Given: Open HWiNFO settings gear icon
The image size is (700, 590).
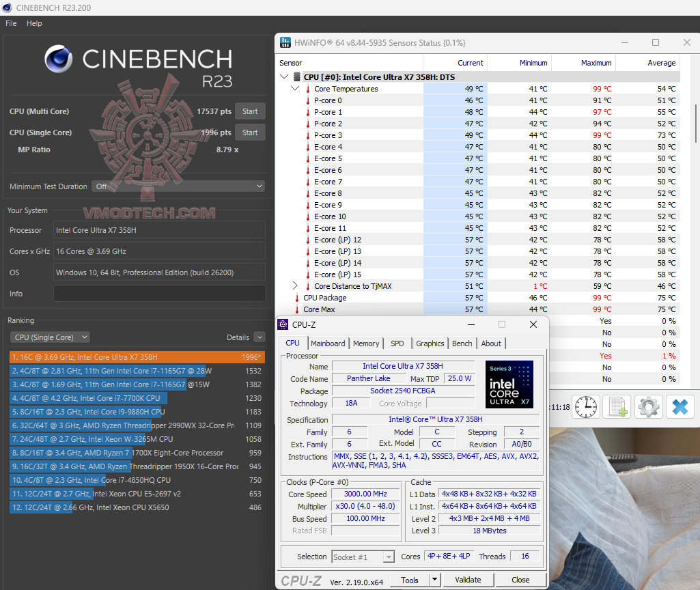Looking at the screenshot, I should pos(648,406).
